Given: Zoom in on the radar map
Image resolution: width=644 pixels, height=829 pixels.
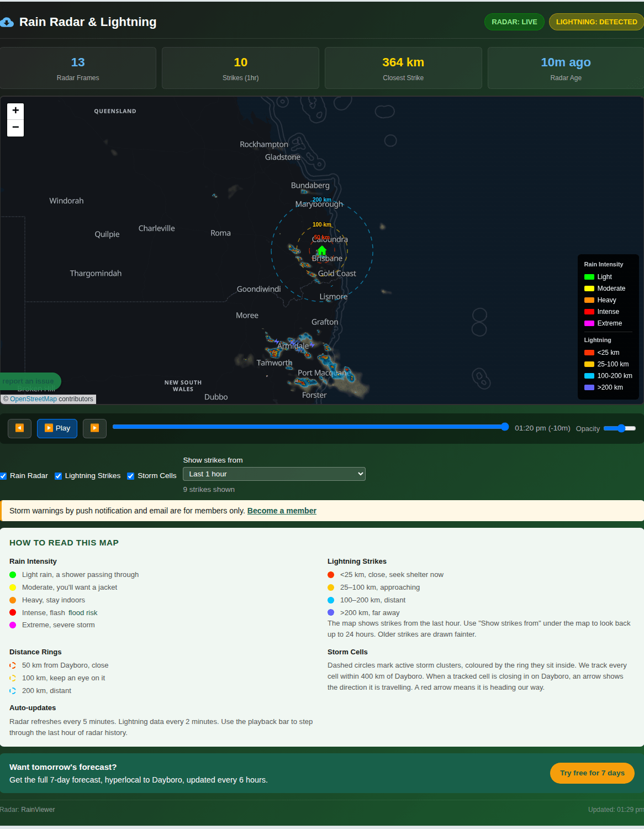Looking at the screenshot, I should click(x=15, y=111).
